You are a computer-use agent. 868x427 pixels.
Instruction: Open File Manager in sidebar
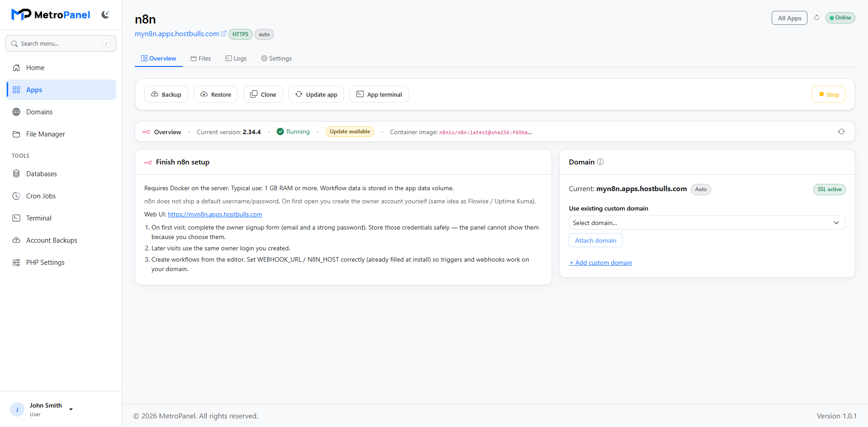click(61, 134)
